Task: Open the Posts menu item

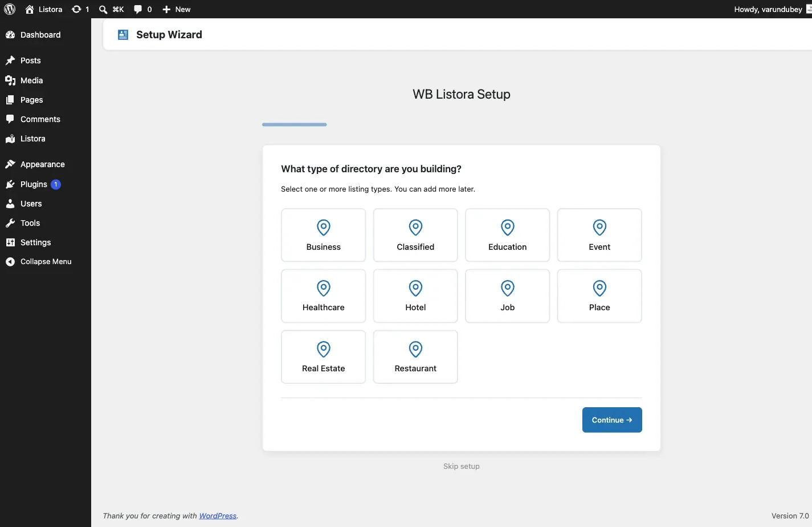Action: [46, 60]
